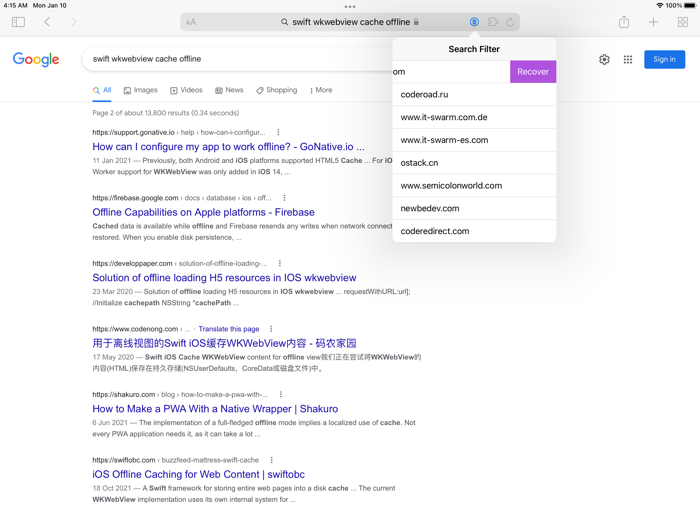Reload the page

click(510, 22)
